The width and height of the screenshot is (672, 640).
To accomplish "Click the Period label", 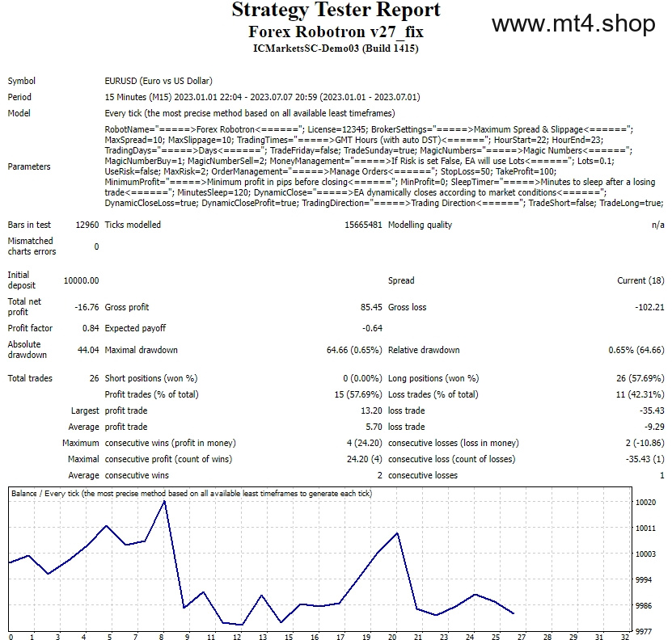I will [x=19, y=97].
